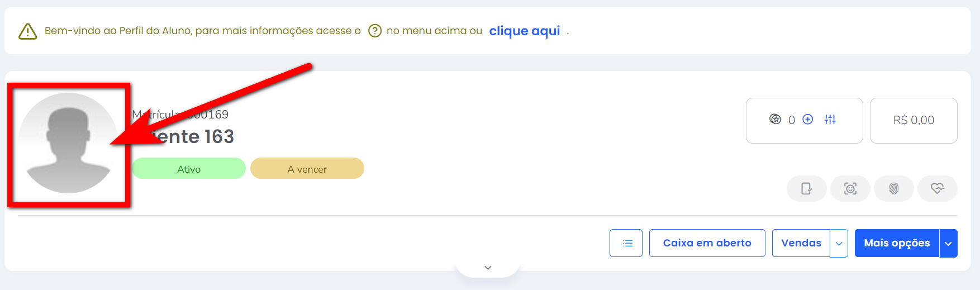The height and width of the screenshot is (290, 980).
Task: Open the facial recognition icon button
Action: point(850,189)
